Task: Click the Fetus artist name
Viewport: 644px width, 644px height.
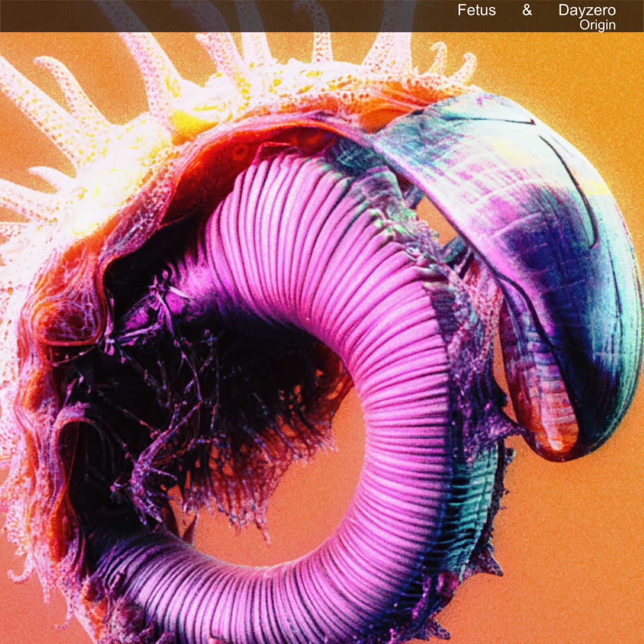Action: [x=476, y=10]
